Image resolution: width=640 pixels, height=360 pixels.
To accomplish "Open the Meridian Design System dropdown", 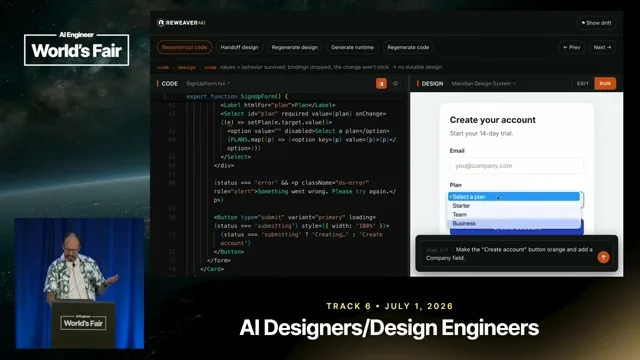I will pyautogui.click(x=483, y=84).
